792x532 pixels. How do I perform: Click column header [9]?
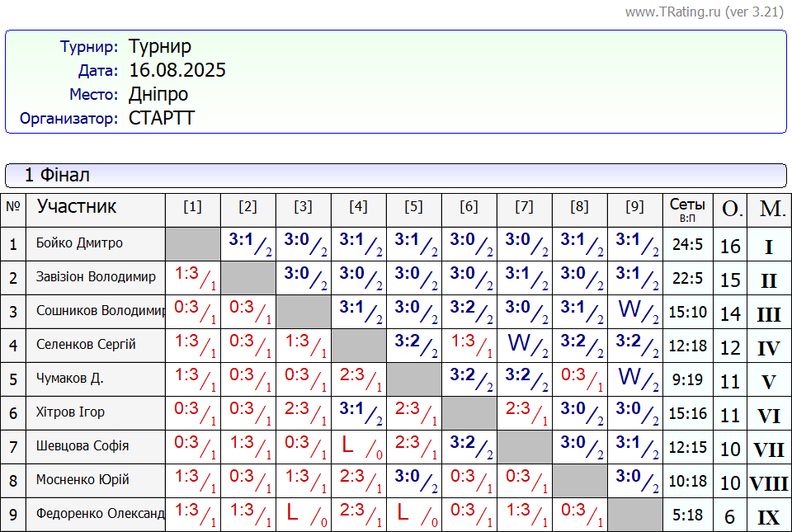[x=634, y=207]
